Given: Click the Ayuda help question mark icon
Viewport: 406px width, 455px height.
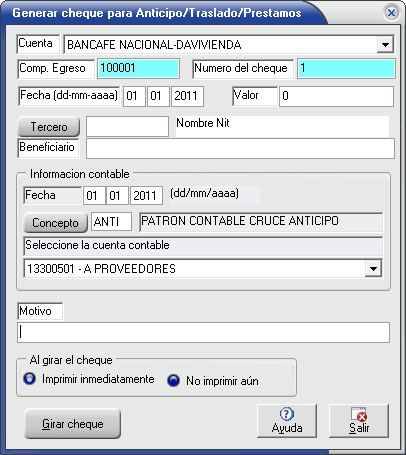Looking at the screenshot, I should pos(287,414).
